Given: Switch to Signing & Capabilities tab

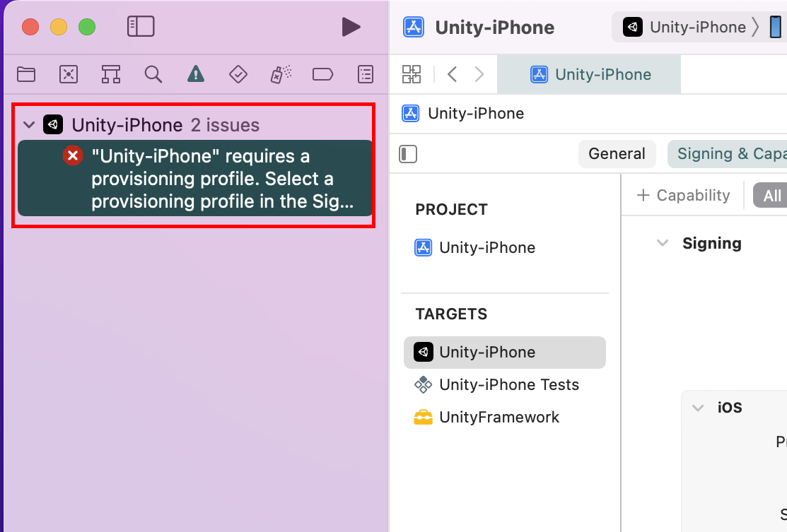Looking at the screenshot, I should click(728, 154).
